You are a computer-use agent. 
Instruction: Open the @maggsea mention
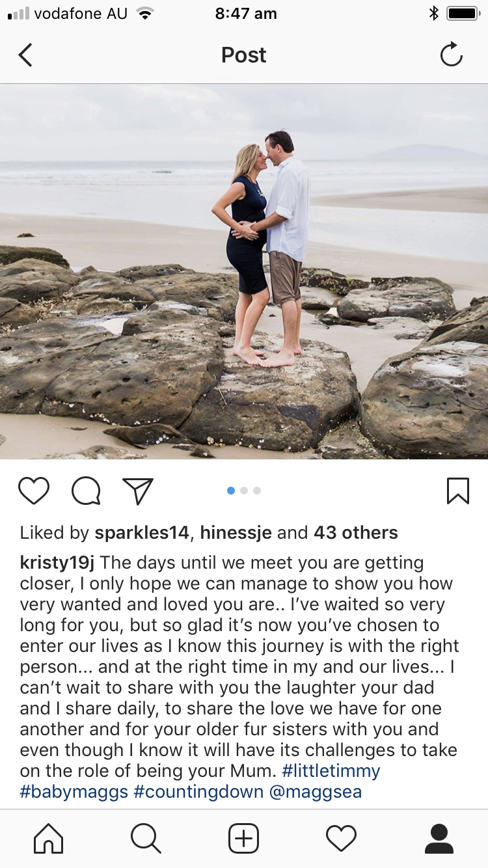click(316, 792)
